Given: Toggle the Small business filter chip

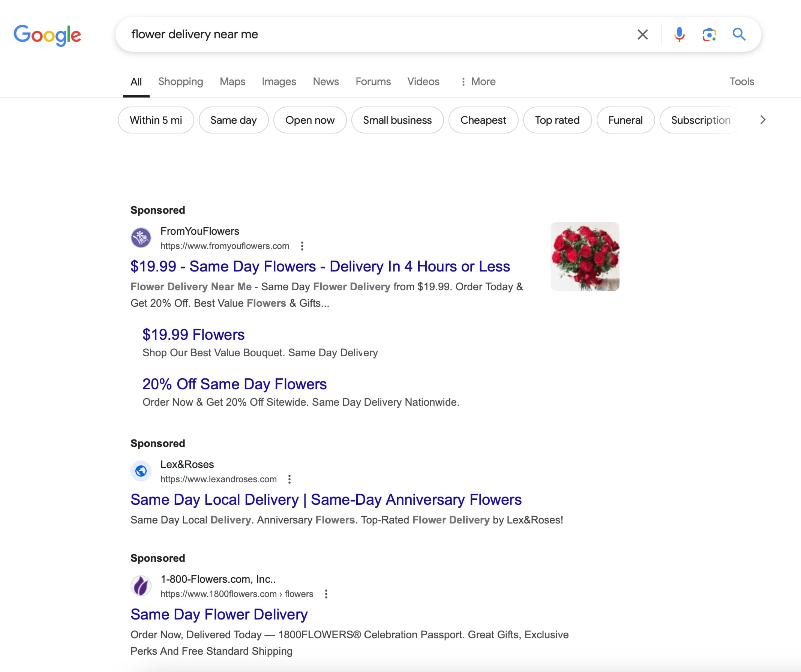Looking at the screenshot, I should tap(397, 120).
